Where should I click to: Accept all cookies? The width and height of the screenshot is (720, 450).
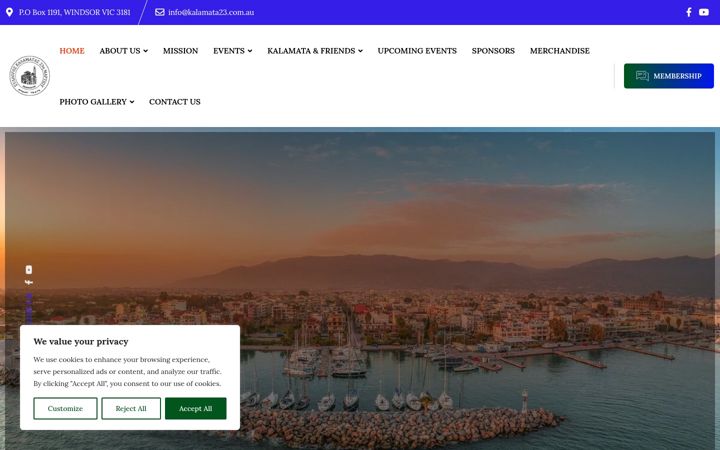pyautogui.click(x=196, y=408)
